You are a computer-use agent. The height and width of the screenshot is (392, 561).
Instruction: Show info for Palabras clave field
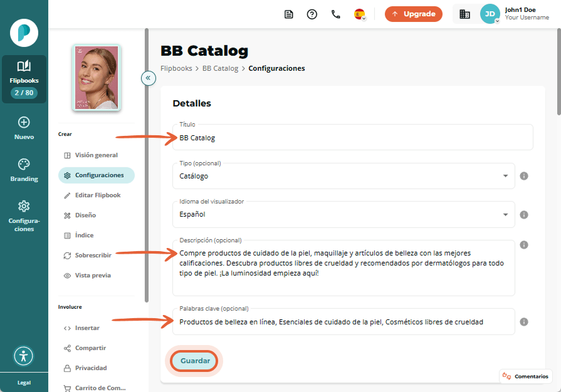coord(524,322)
